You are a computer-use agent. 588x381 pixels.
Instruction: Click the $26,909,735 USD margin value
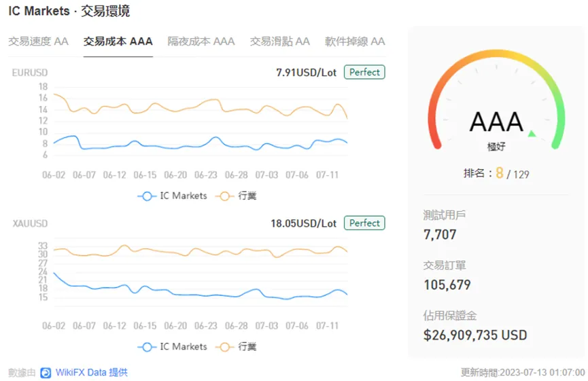475,335
